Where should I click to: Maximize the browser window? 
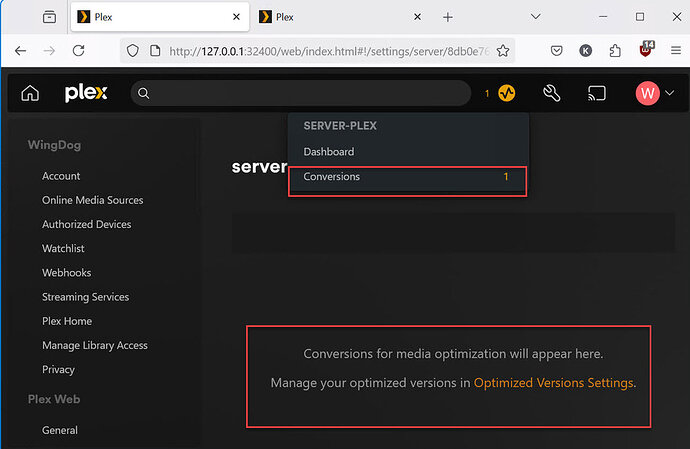point(640,17)
